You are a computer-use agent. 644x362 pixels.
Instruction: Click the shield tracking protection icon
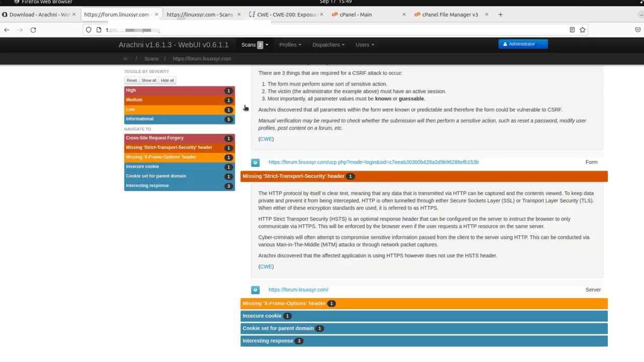tap(89, 30)
